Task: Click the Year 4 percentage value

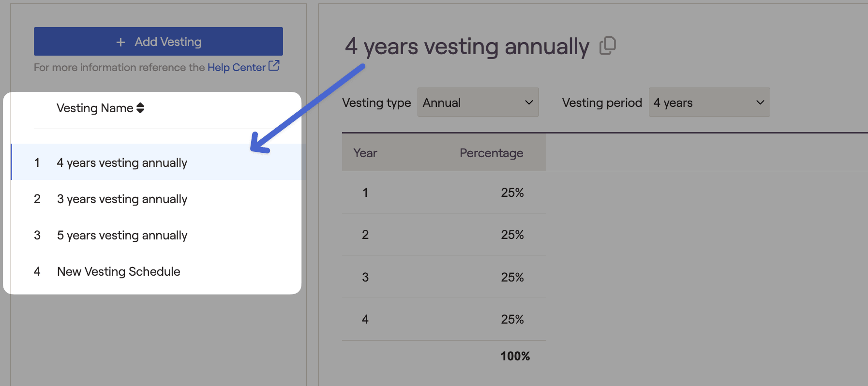Action: click(x=512, y=319)
